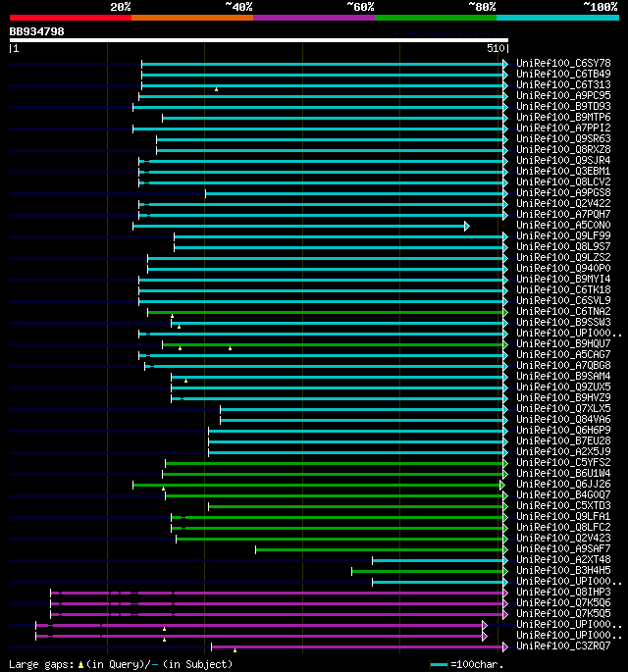The height and width of the screenshot is (672, 628).
Task: Click the purple alignment bar for UniRef100_Q7K5Q6
Action: click(x=277, y=603)
